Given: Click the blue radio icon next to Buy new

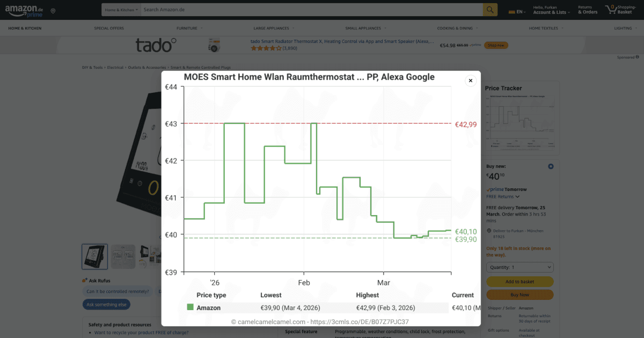Looking at the screenshot, I should pos(551,166).
